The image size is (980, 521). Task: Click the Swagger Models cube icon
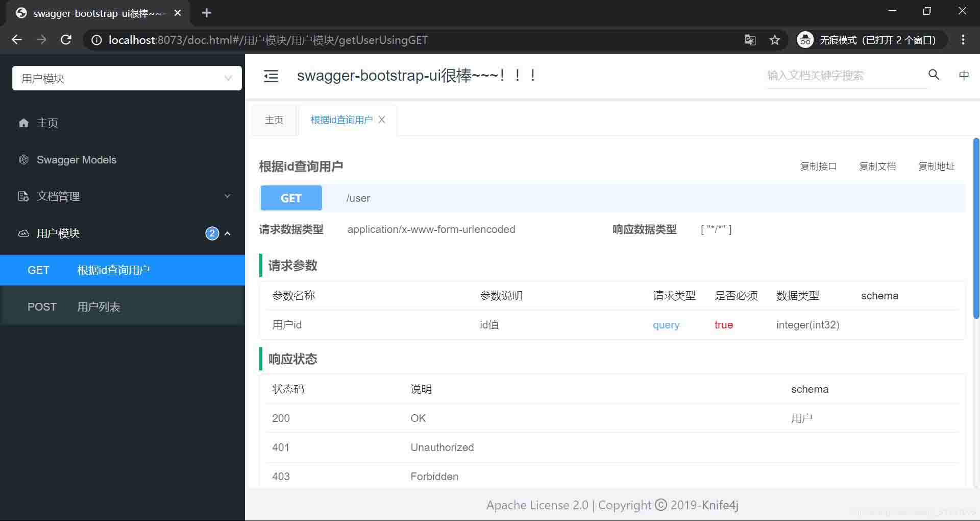tap(23, 160)
